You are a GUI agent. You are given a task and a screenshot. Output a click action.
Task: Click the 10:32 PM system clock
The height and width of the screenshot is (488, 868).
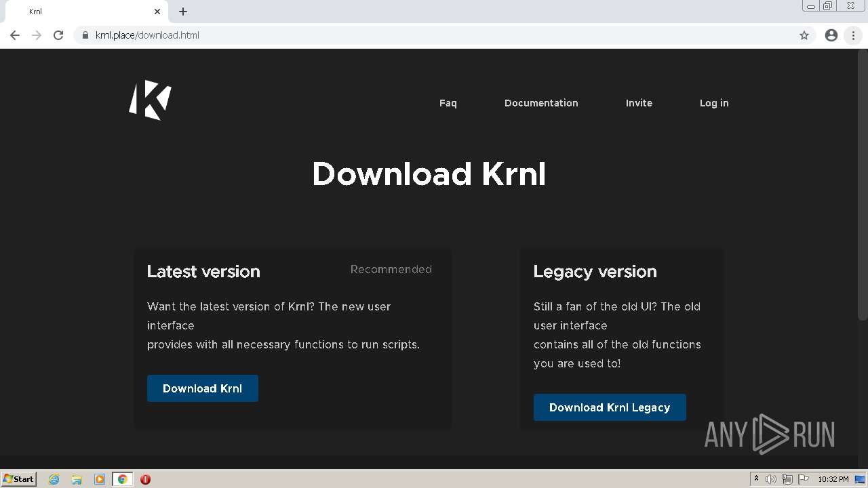click(x=833, y=479)
